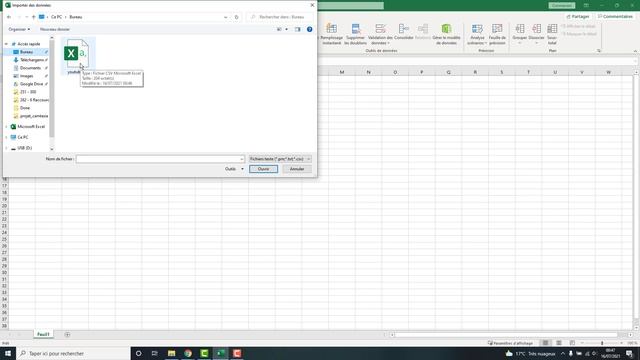Open Chrome from the taskbar

pyautogui.click(x=188, y=353)
